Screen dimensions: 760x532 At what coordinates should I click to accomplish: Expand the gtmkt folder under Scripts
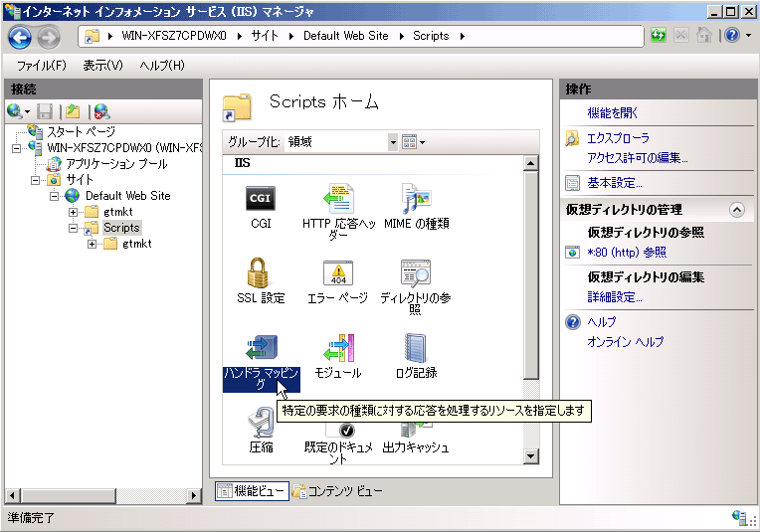92,244
